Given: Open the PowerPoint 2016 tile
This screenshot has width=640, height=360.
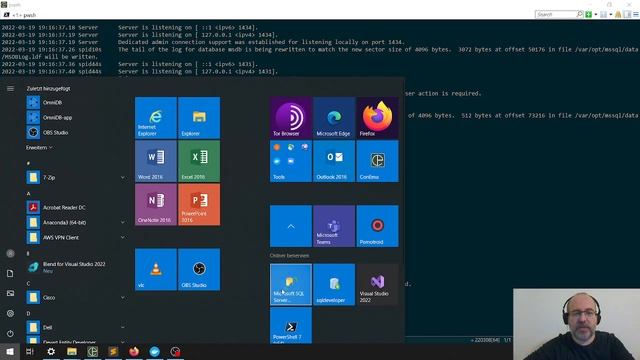Looking at the screenshot, I should tap(199, 204).
